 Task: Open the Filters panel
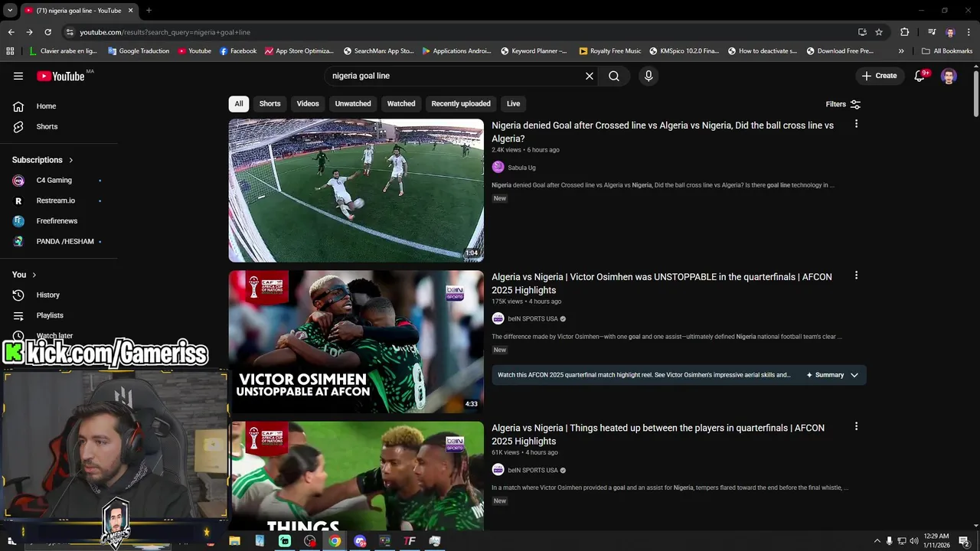click(843, 104)
